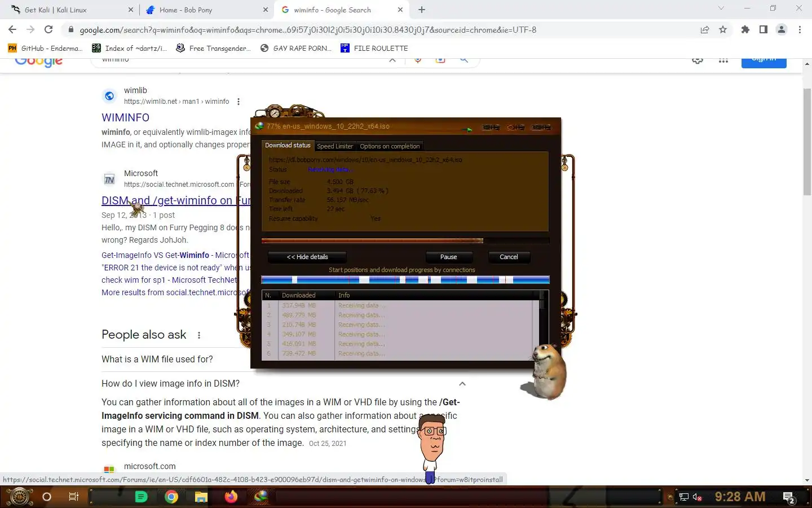Screen dimensions: 812x508
Task: Open 'Get-ImageInfo VS Get-Wiminfo' sublink
Action: pos(175,255)
